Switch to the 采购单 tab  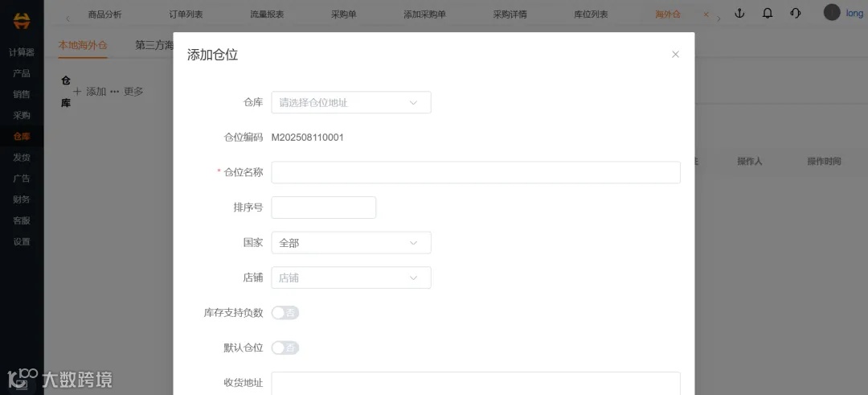(344, 14)
